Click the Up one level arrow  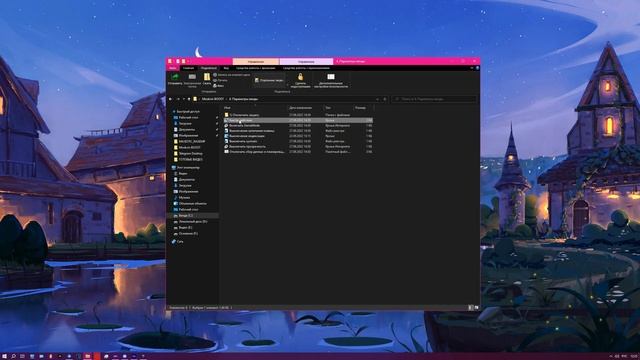189,99
